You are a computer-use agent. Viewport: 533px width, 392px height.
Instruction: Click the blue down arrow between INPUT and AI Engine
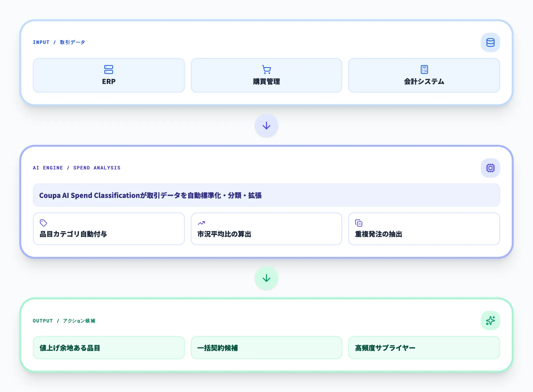[x=266, y=126]
